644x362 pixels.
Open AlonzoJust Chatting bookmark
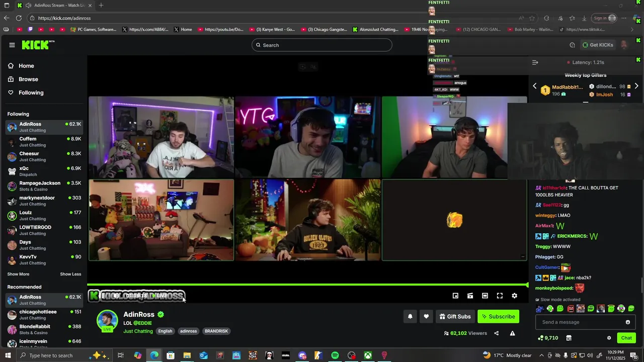(x=375, y=30)
